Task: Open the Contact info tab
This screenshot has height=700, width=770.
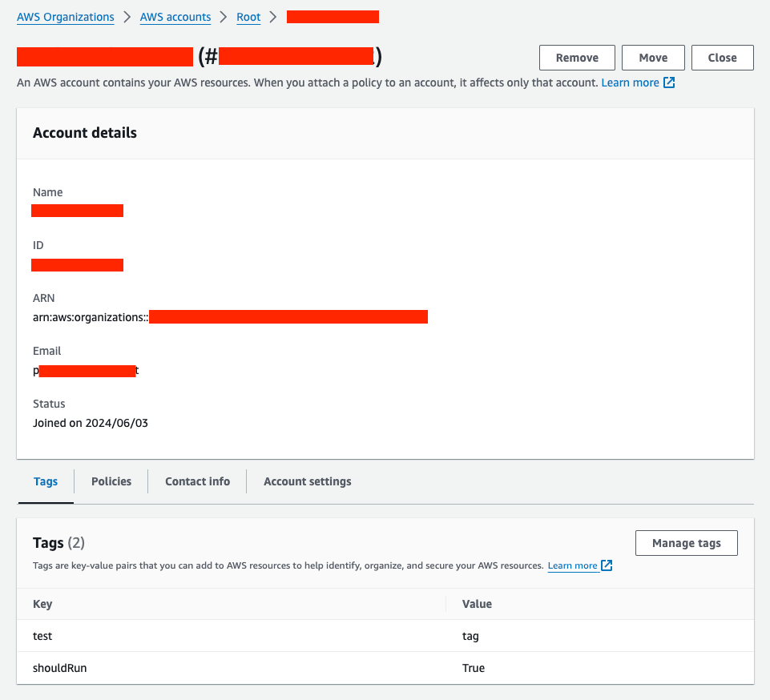Action: (197, 481)
